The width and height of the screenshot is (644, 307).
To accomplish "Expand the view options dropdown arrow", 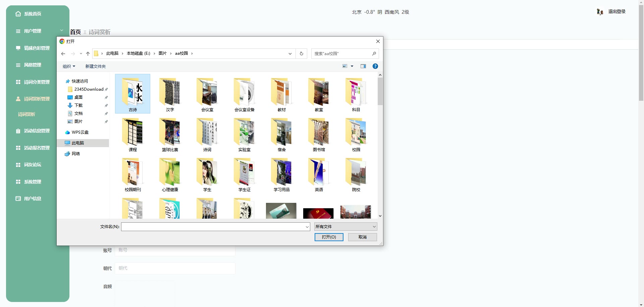I will 352,66.
